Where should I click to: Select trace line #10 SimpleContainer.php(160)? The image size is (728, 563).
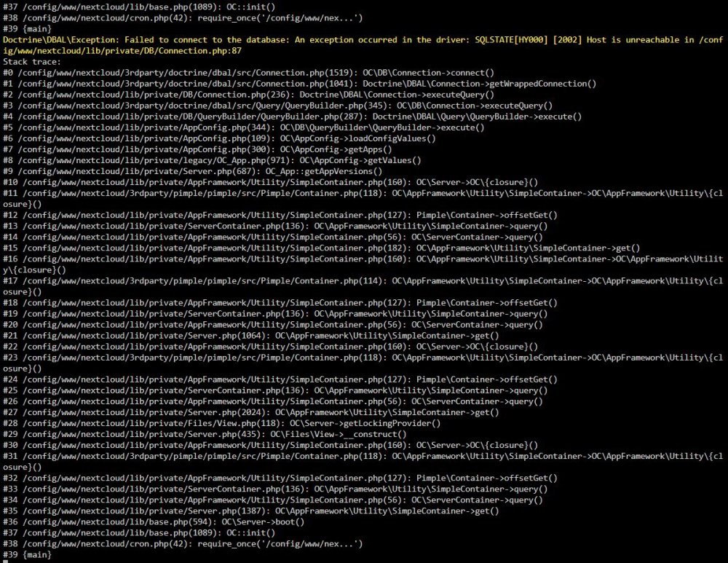pyautogui.click(x=270, y=182)
